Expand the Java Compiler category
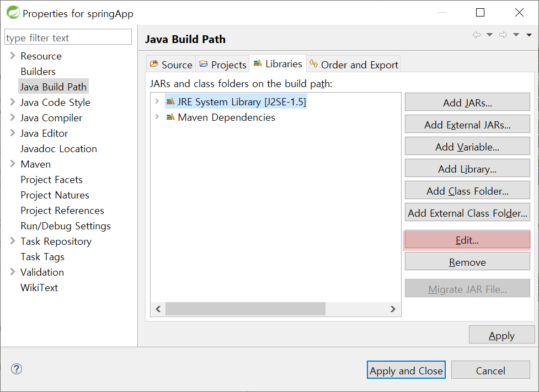 pos(13,117)
